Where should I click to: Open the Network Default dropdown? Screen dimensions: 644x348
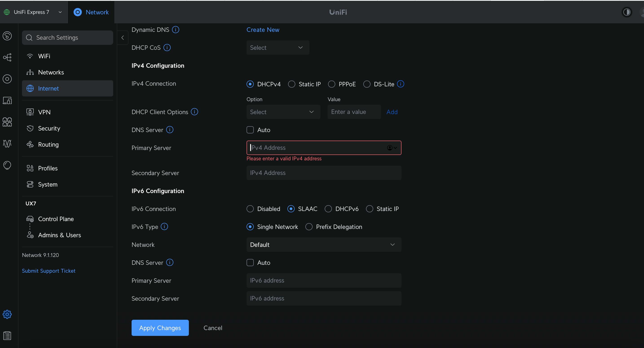[x=324, y=245]
